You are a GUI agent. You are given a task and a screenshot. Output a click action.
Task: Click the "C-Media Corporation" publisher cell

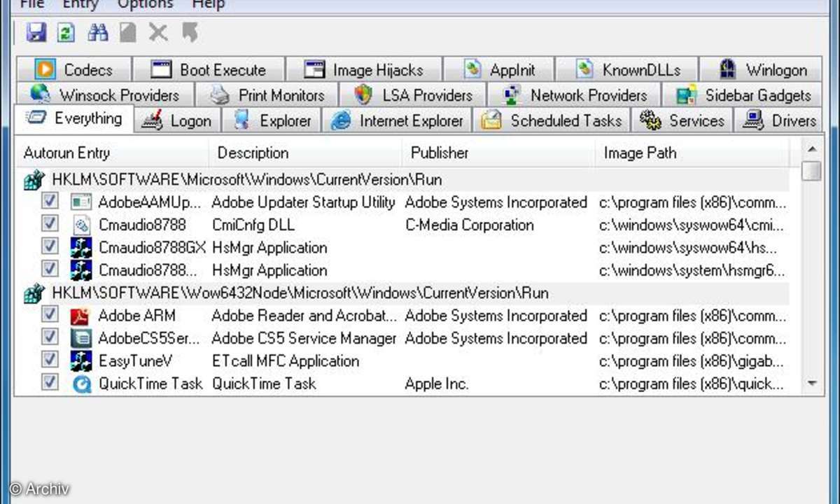coord(469,225)
